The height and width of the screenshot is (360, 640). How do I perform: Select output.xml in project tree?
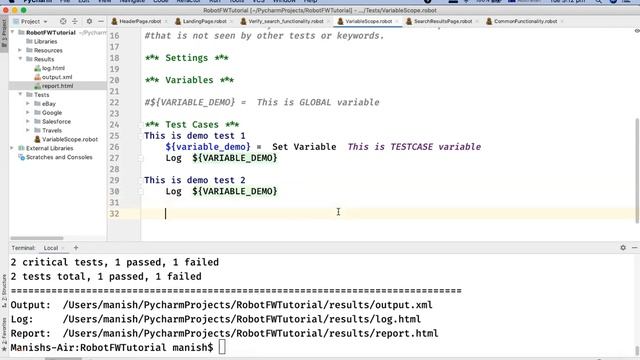click(57, 77)
